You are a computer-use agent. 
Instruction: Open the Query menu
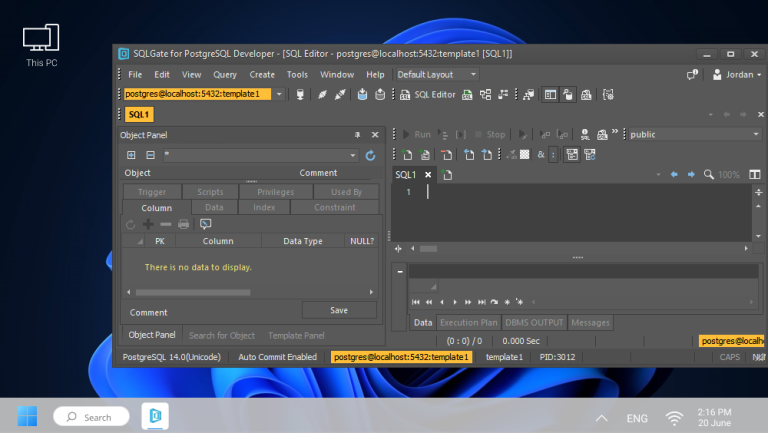[x=224, y=75]
